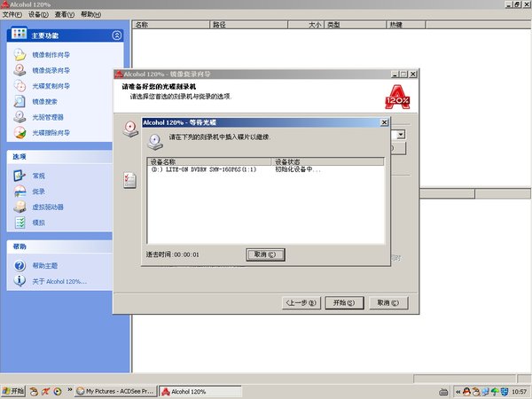Click Alcohol 120% taskbar button
Image resolution: width=532 pixels, height=399 pixels.
tap(200, 391)
